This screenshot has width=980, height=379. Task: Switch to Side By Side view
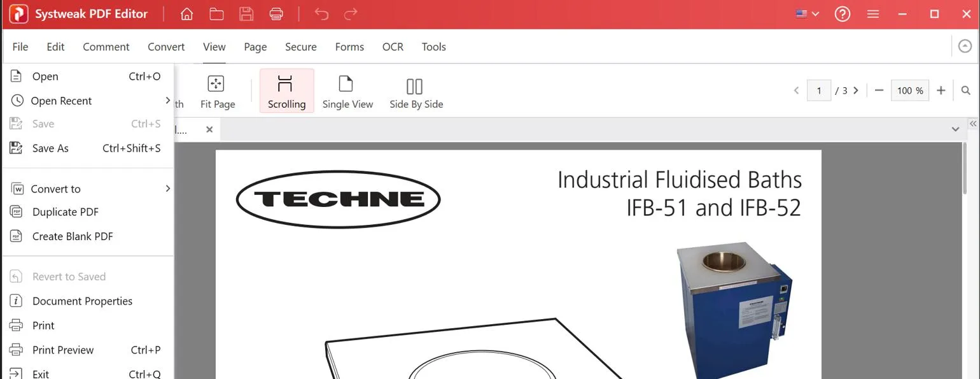tap(416, 92)
